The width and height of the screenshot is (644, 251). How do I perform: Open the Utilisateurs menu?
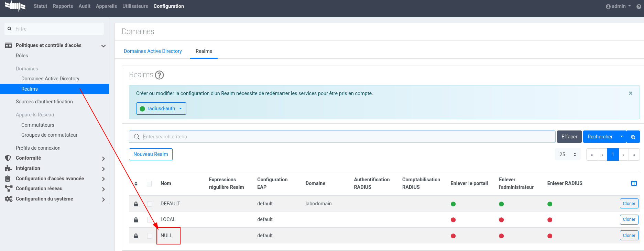pyautogui.click(x=135, y=6)
